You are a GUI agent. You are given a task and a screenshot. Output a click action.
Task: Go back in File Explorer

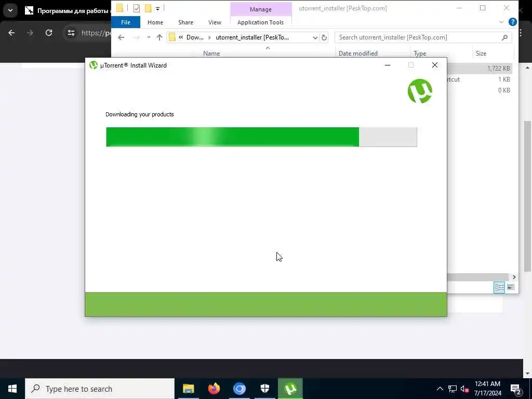121,37
